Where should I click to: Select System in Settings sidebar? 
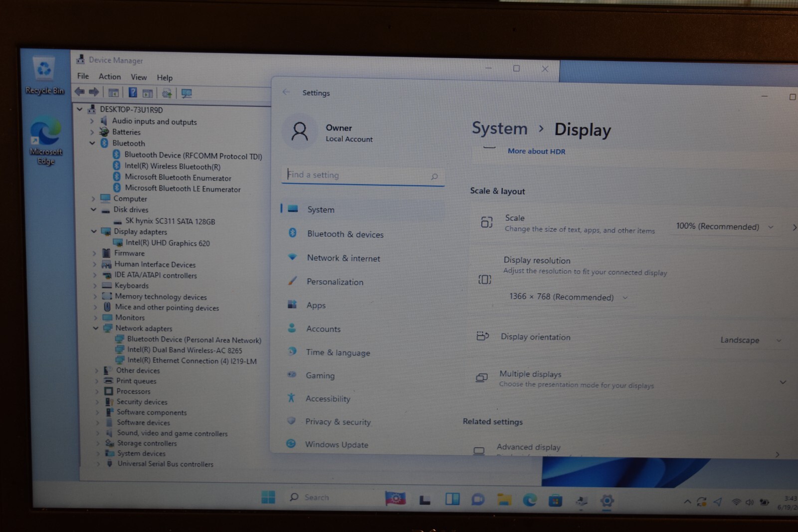click(x=363, y=209)
